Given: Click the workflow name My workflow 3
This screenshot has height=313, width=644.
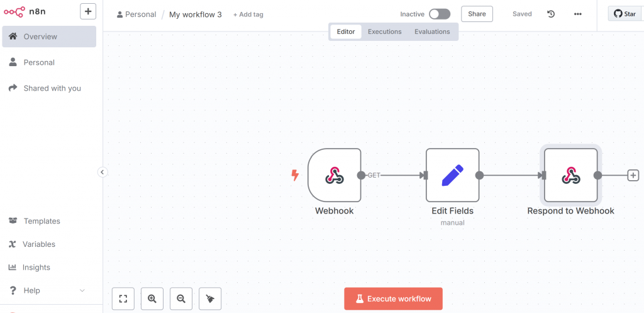Looking at the screenshot, I should pos(196,14).
